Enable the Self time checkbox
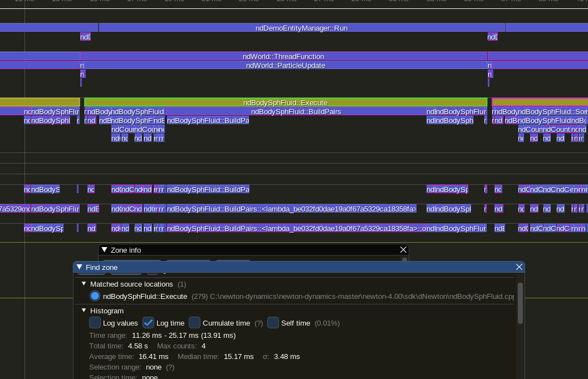 click(x=273, y=323)
